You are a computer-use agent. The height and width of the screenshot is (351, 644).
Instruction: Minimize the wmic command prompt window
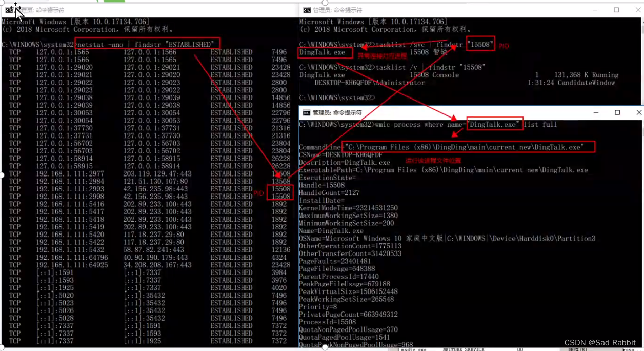(596, 112)
